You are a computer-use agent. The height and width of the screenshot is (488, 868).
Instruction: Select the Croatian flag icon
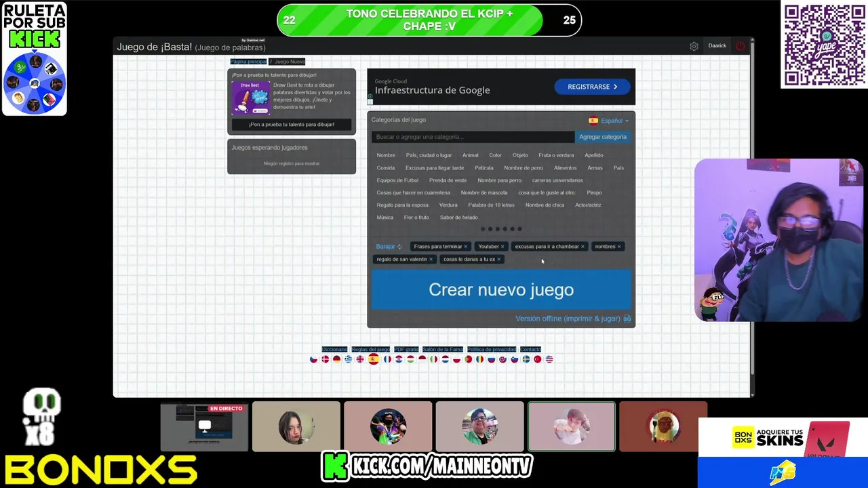coord(399,359)
